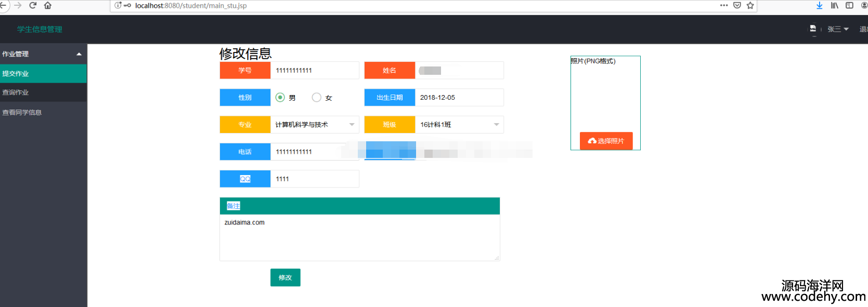Open the page actions three-dot menu
Viewport: 868px width, 307px height.
point(724,5)
